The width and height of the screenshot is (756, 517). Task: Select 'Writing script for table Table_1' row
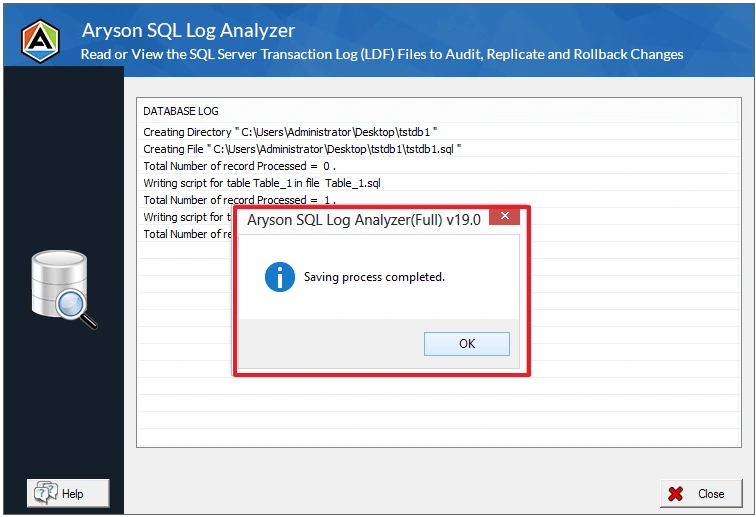(x=438, y=183)
